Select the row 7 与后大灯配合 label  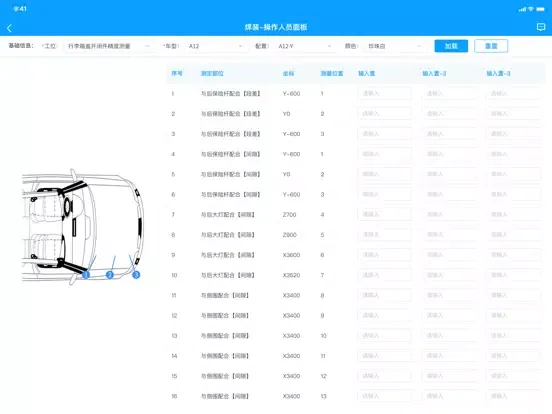point(227,215)
